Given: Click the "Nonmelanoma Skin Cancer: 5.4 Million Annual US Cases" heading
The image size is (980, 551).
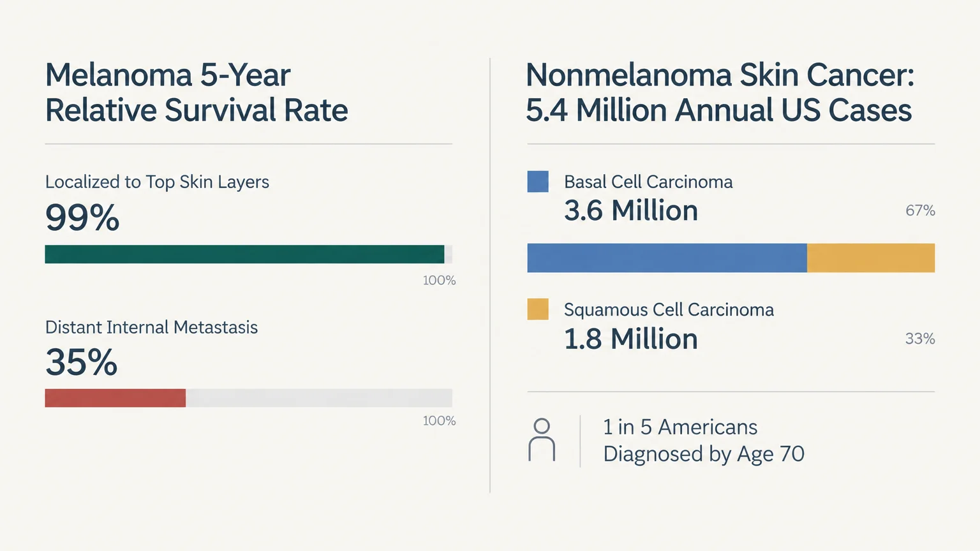Looking at the screenshot, I should pos(720,92).
